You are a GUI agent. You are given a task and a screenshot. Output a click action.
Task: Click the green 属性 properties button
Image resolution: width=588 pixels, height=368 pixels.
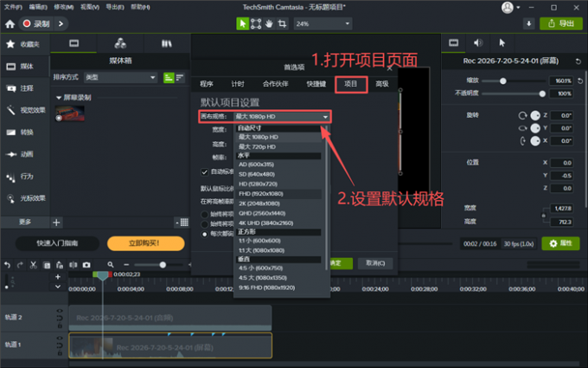tap(560, 243)
